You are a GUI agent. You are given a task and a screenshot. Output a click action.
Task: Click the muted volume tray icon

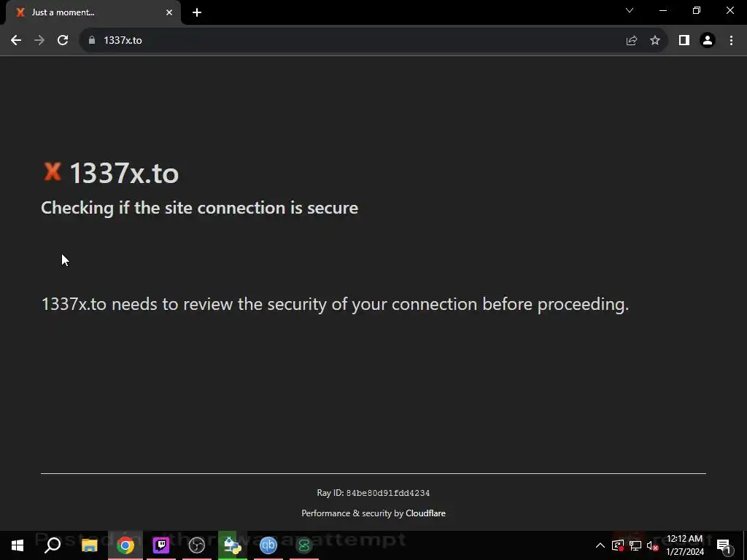click(x=653, y=545)
